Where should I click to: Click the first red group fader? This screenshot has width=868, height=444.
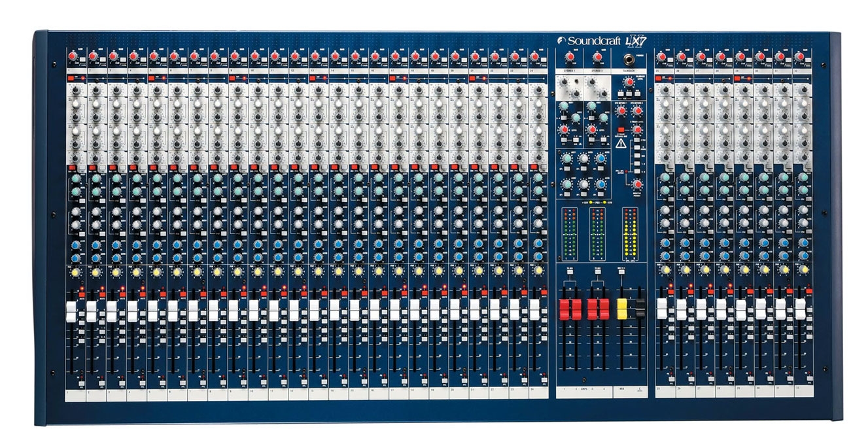pyautogui.click(x=564, y=309)
